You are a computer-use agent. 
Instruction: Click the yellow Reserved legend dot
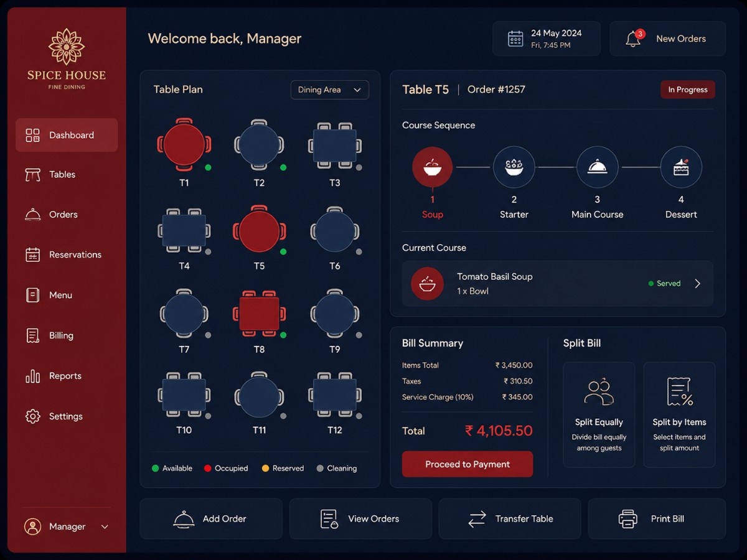coord(265,468)
